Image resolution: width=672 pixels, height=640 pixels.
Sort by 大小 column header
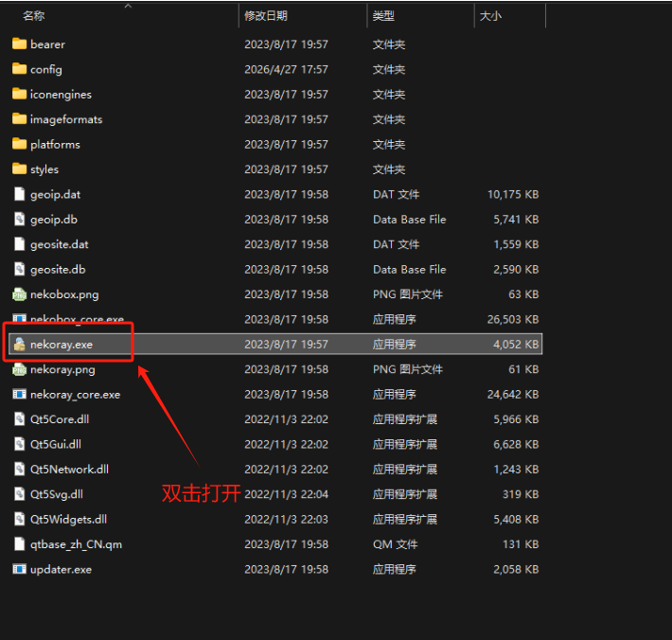tap(491, 16)
